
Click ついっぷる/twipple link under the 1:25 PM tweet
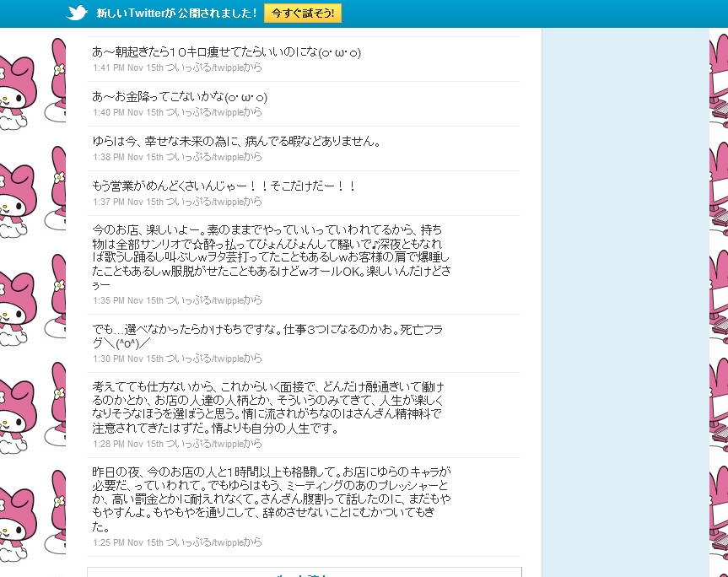(x=205, y=542)
